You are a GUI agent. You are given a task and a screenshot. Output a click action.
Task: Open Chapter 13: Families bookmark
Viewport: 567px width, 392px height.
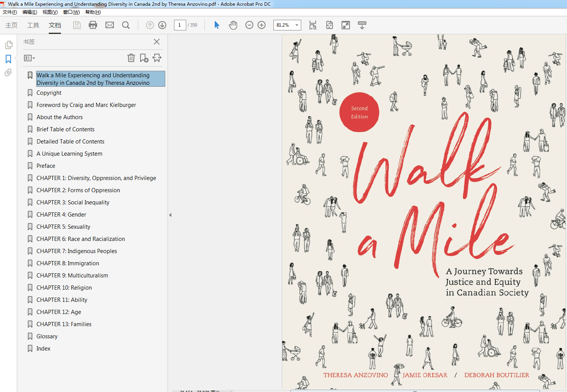(64, 324)
